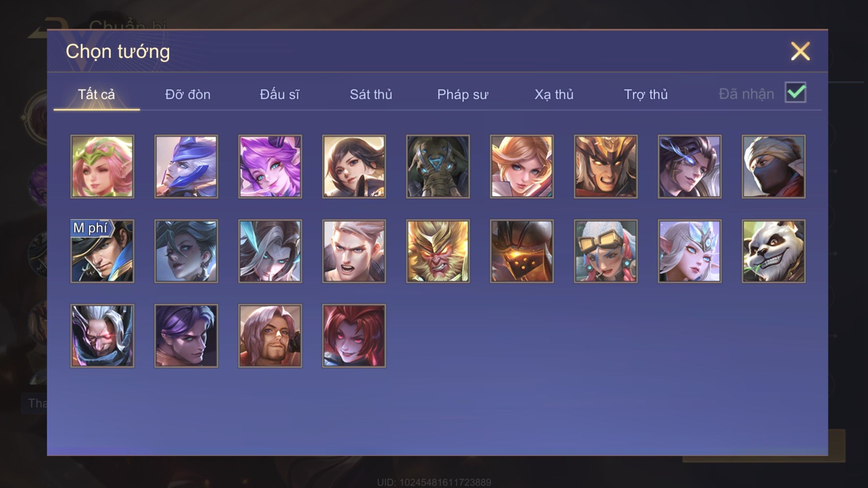Image resolution: width=868 pixels, height=488 pixels.
Task: Toggle the 'Đã nhận' checkbox
Action: (x=795, y=93)
